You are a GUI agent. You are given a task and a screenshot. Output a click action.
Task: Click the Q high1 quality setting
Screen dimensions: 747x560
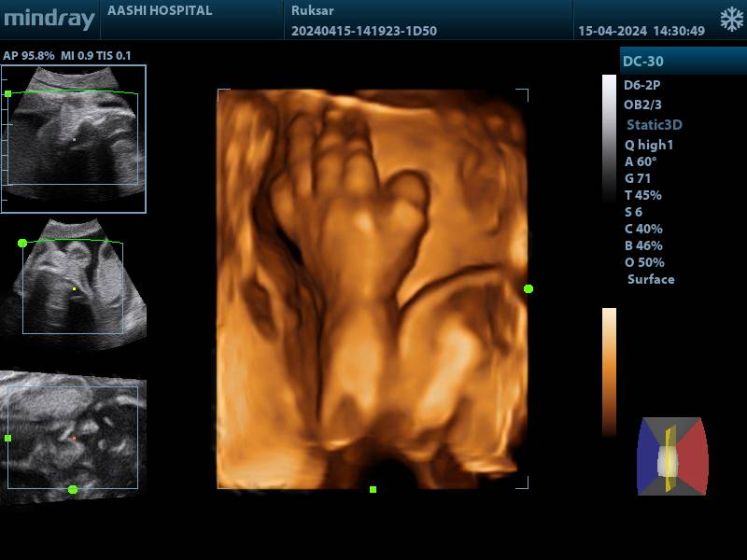[649, 145]
